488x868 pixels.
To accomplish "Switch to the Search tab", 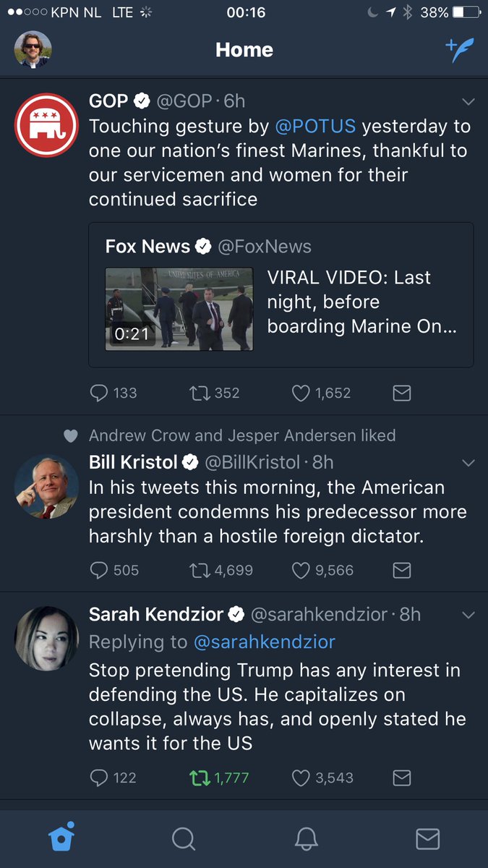I will [x=184, y=838].
